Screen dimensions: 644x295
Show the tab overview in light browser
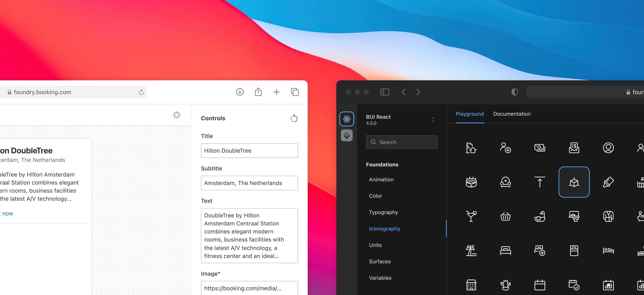point(295,92)
